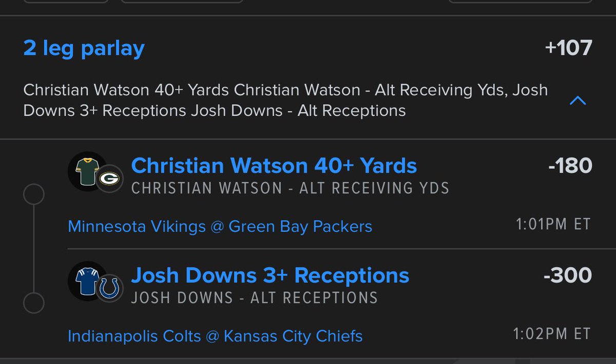Open Josh Downs 3+ Receptions selection

click(270, 275)
